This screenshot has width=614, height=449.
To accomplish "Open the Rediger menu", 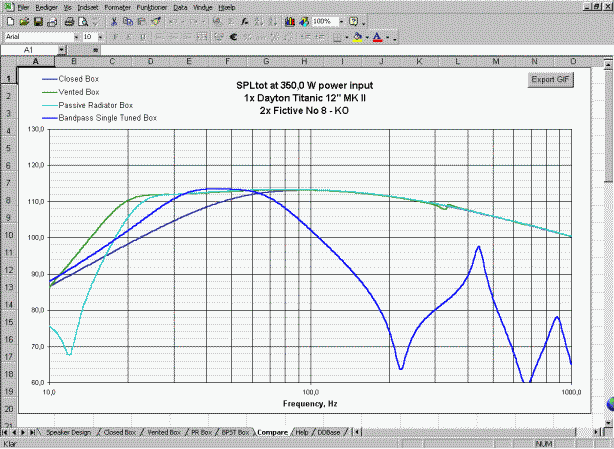I will tap(46, 7).
